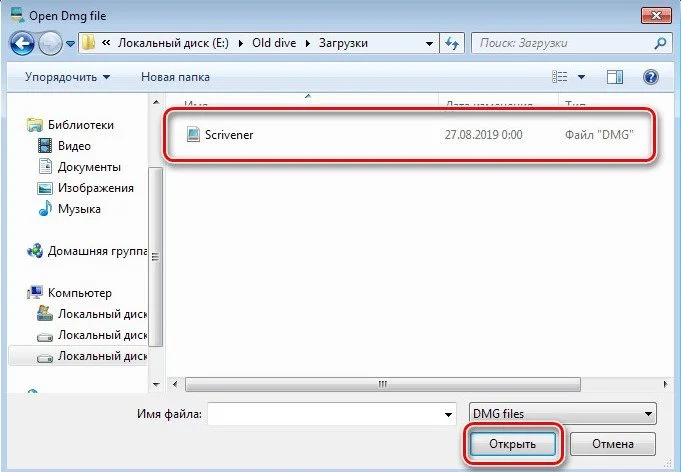Viewport: 681px width, 472px height.
Task: Click horizontal scrollbar left arrow
Action: (x=175, y=384)
